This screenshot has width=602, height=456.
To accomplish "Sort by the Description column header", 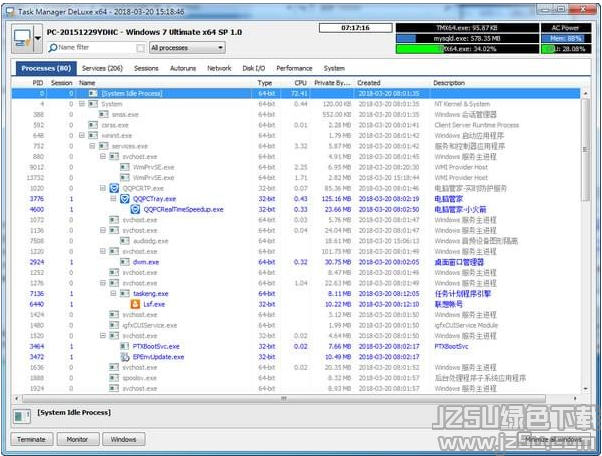I will click(449, 83).
